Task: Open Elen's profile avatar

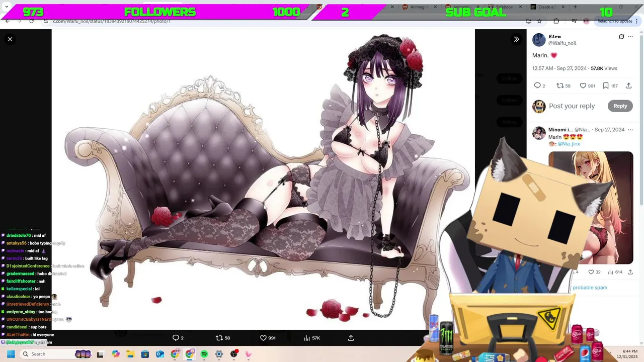Action: click(x=539, y=40)
